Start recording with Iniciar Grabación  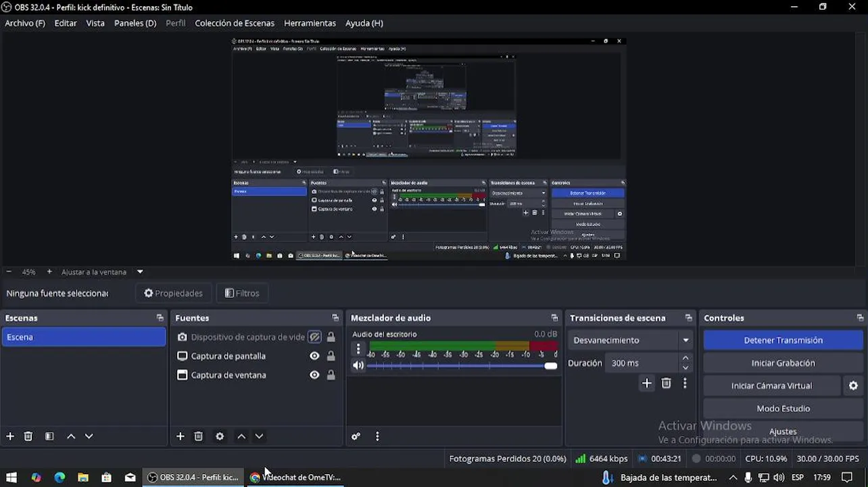coord(783,363)
